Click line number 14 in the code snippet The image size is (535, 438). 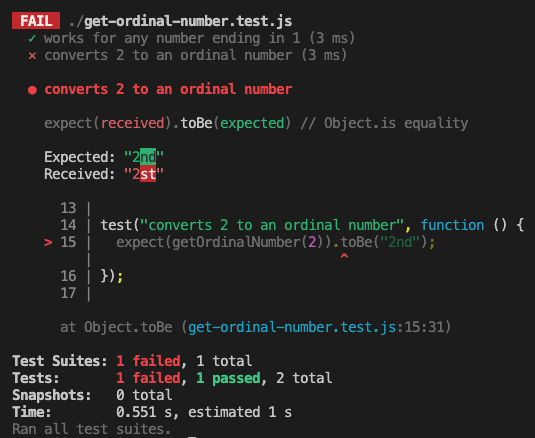click(68, 225)
